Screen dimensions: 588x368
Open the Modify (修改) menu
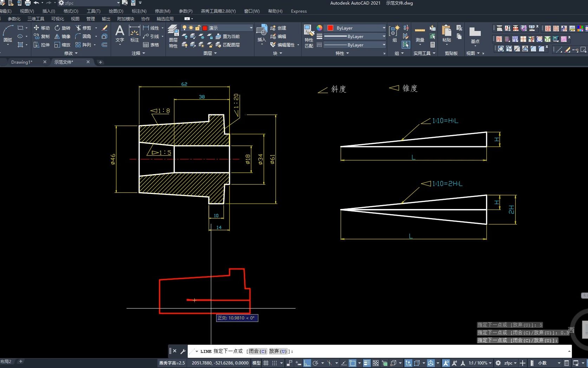click(162, 11)
